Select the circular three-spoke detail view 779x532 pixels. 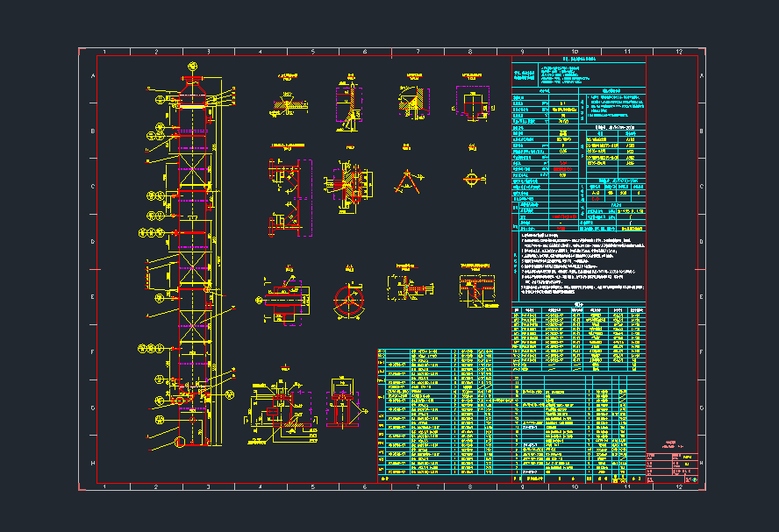[x=348, y=301]
